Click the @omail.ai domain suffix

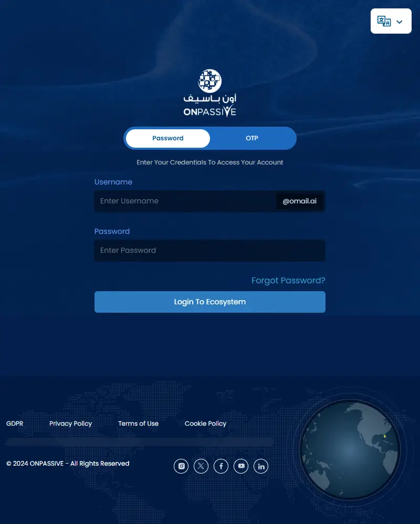pos(299,201)
